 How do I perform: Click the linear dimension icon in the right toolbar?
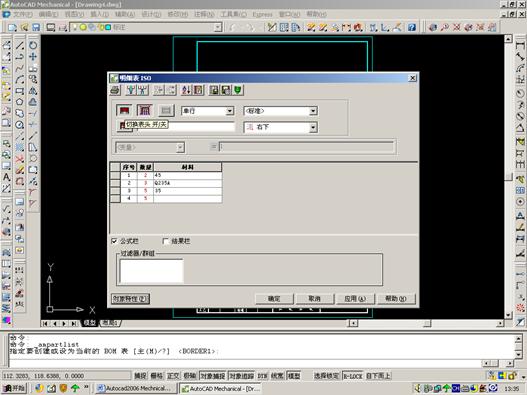(520, 45)
